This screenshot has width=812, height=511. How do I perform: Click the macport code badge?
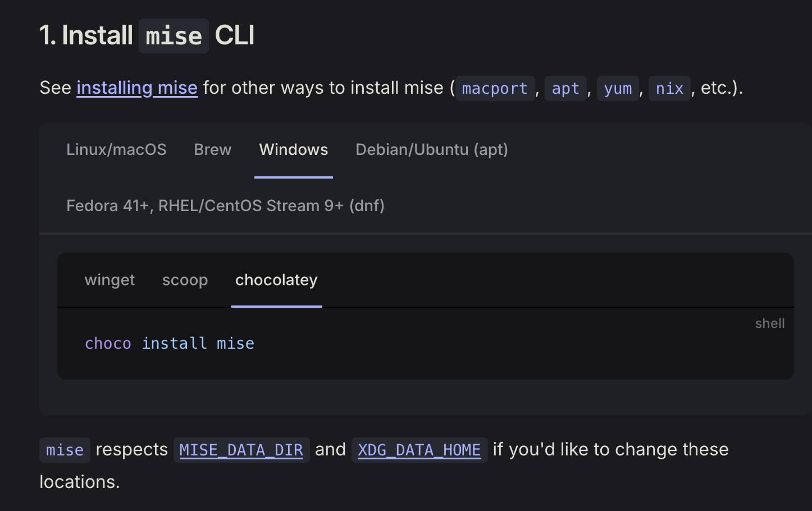(495, 88)
